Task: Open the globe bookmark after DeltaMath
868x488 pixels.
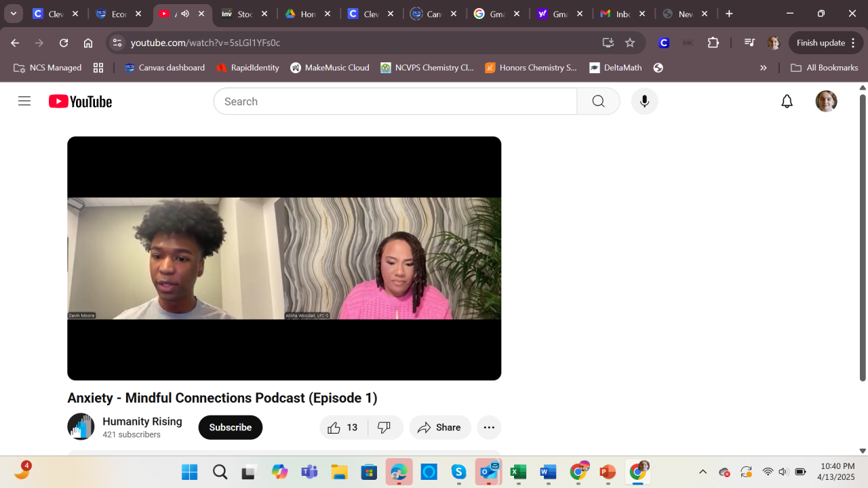Action: (658, 68)
